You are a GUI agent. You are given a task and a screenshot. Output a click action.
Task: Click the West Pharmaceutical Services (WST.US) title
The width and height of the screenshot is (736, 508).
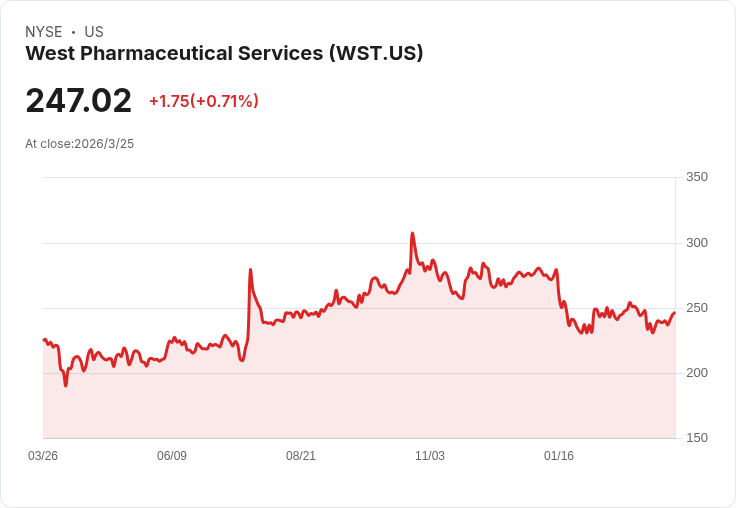[224, 53]
